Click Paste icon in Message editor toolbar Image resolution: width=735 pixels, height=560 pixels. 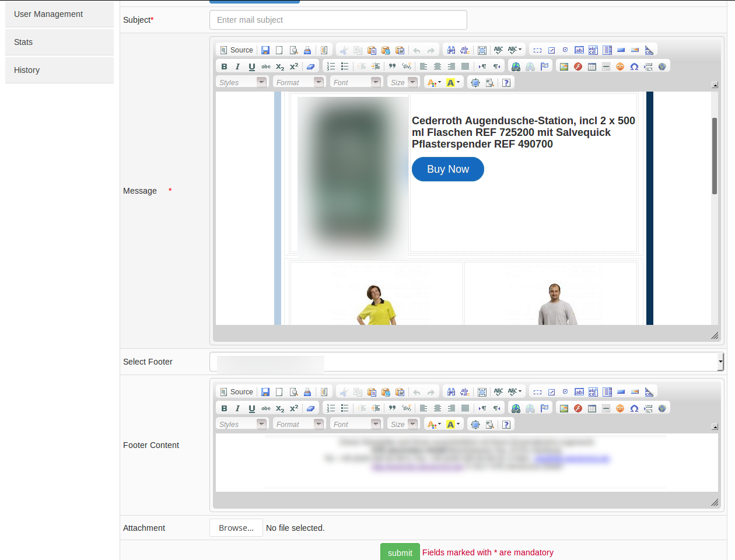pos(372,50)
